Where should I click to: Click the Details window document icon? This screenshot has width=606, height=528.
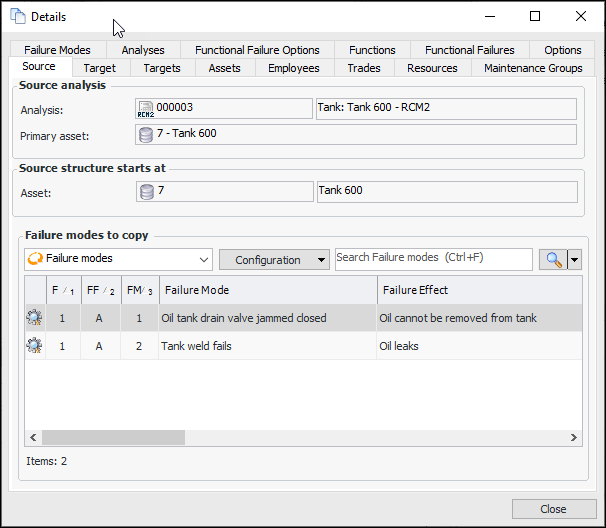[x=17, y=16]
